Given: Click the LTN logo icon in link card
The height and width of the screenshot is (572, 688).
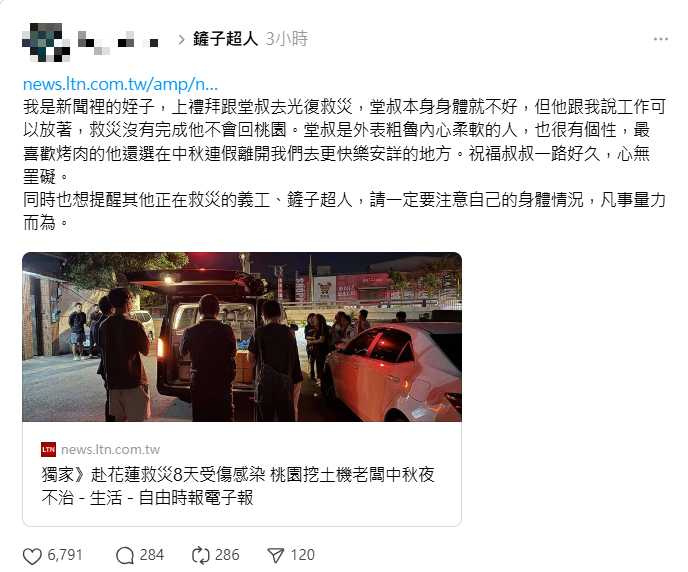Looking at the screenshot, I should tap(48, 450).
